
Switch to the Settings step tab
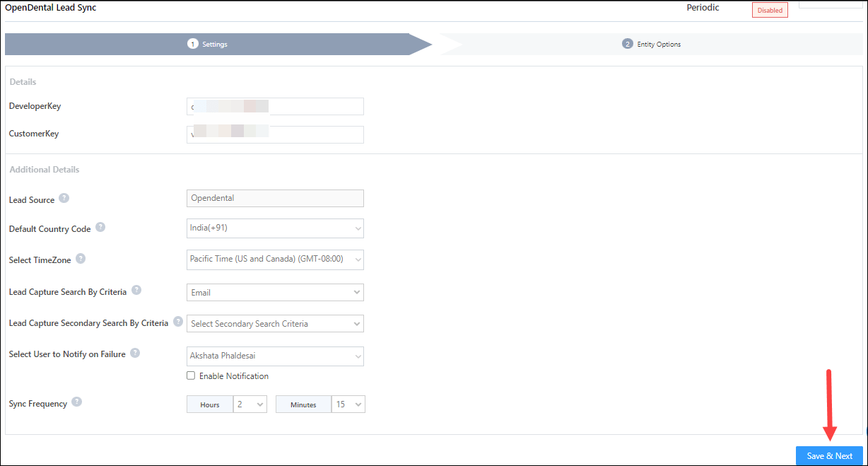(218, 44)
